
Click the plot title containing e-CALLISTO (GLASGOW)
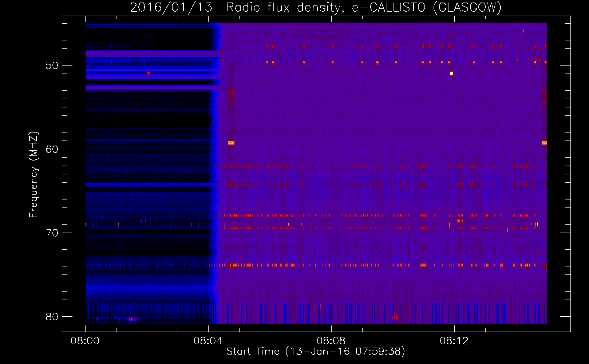tap(316, 7)
